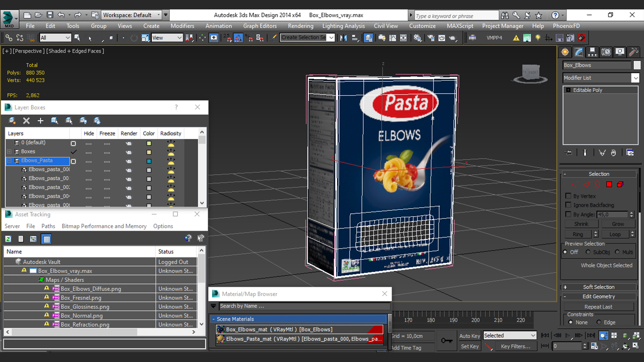Open the Display command panel tab
The width and height of the screenshot is (644, 362).
pos(620,52)
